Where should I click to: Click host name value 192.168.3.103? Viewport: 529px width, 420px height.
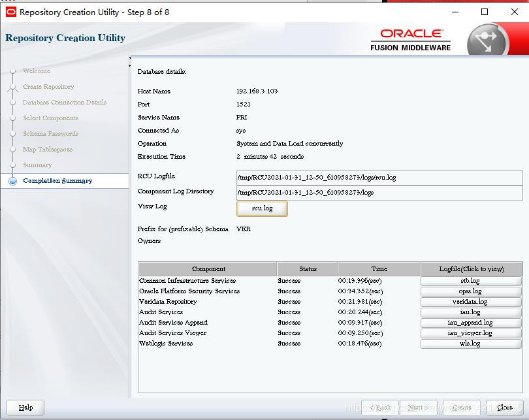pos(257,91)
